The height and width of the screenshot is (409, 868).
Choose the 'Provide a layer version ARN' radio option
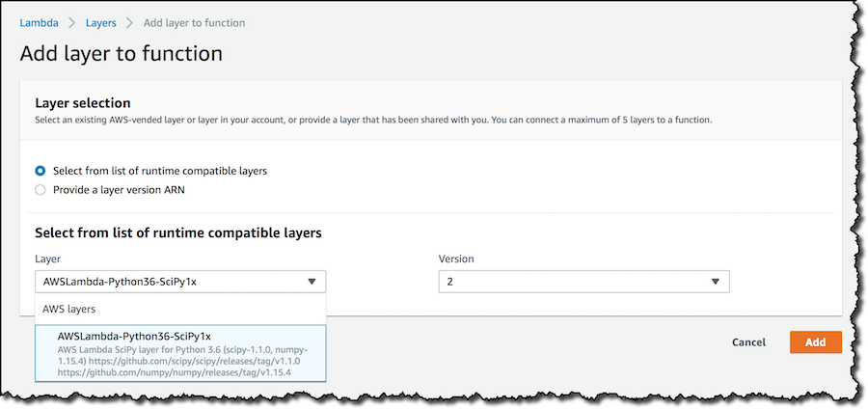(x=41, y=190)
